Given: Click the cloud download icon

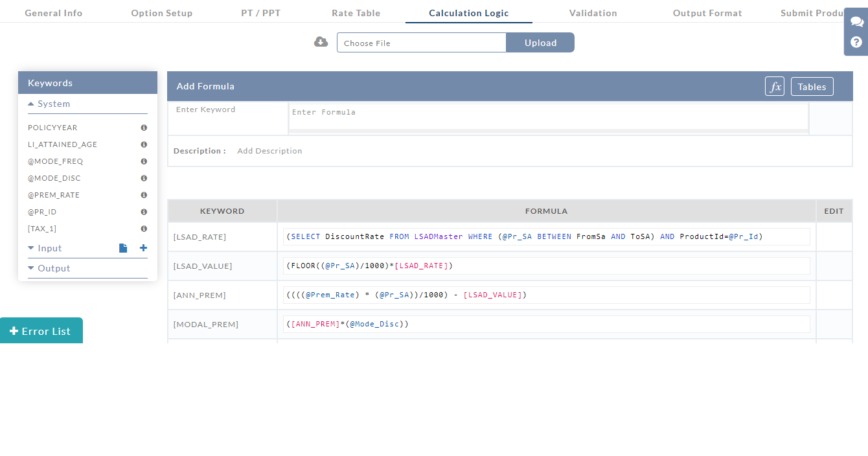Looking at the screenshot, I should click(321, 42).
